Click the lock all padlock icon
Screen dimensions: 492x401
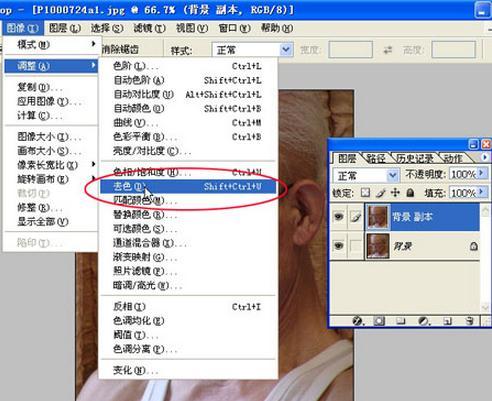[x=410, y=193]
